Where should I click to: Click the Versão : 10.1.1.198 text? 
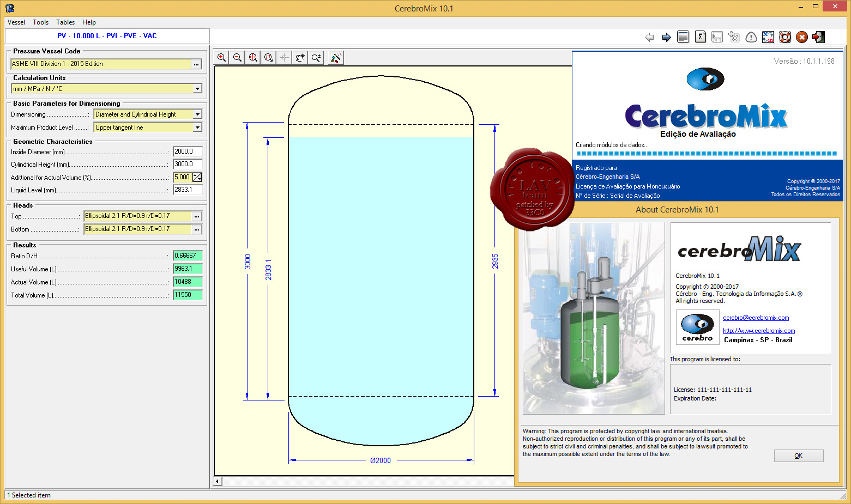click(x=804, y=61)
